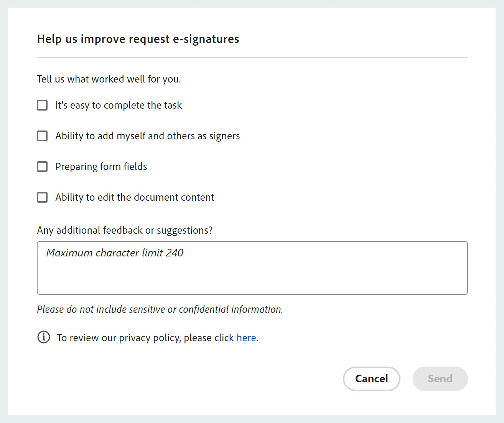Open the privacy policy via "here" link
The width and height of the screenshot is (504, 423).
coord(246,337)
